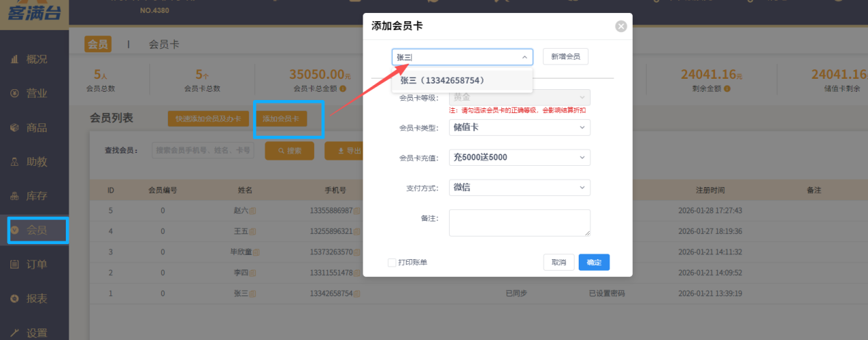Confirm with the 确定 button

(x=594, y=263)
